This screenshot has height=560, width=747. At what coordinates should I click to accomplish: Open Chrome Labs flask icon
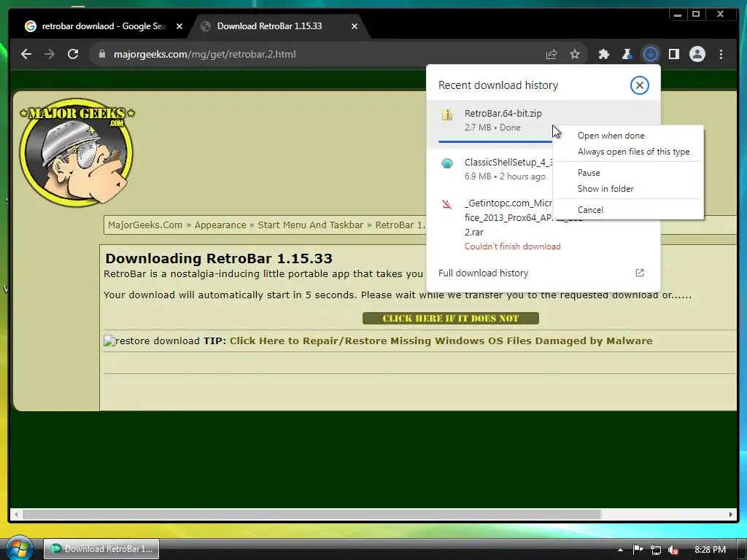pos(627,54)
